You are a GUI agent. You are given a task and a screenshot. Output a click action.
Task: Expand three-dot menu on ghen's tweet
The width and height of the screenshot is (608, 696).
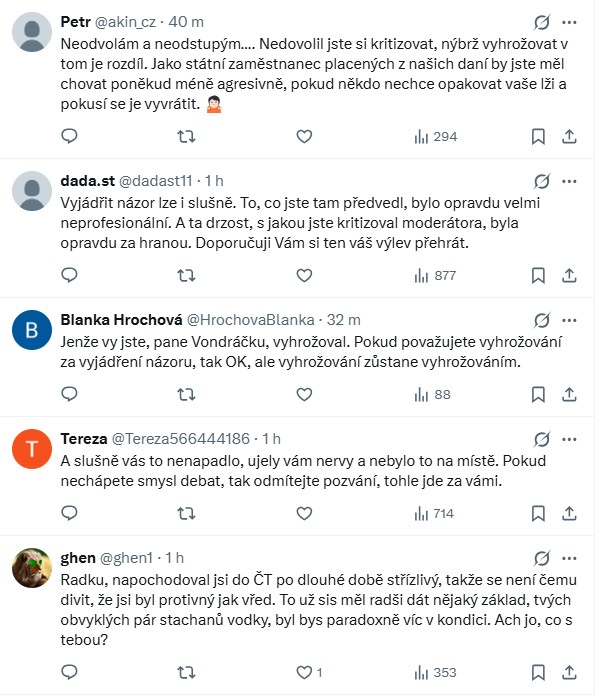569,557
